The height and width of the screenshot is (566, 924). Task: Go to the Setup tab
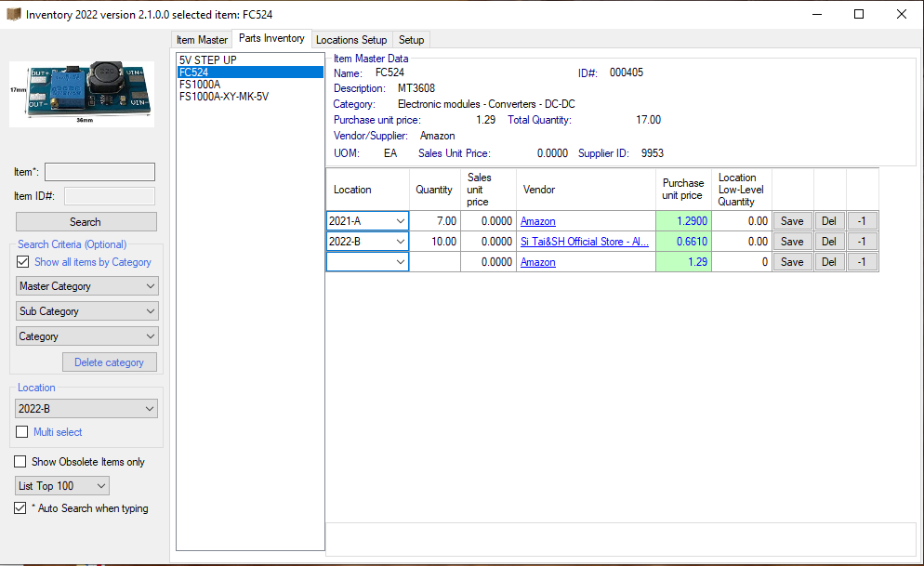point(411,40)
